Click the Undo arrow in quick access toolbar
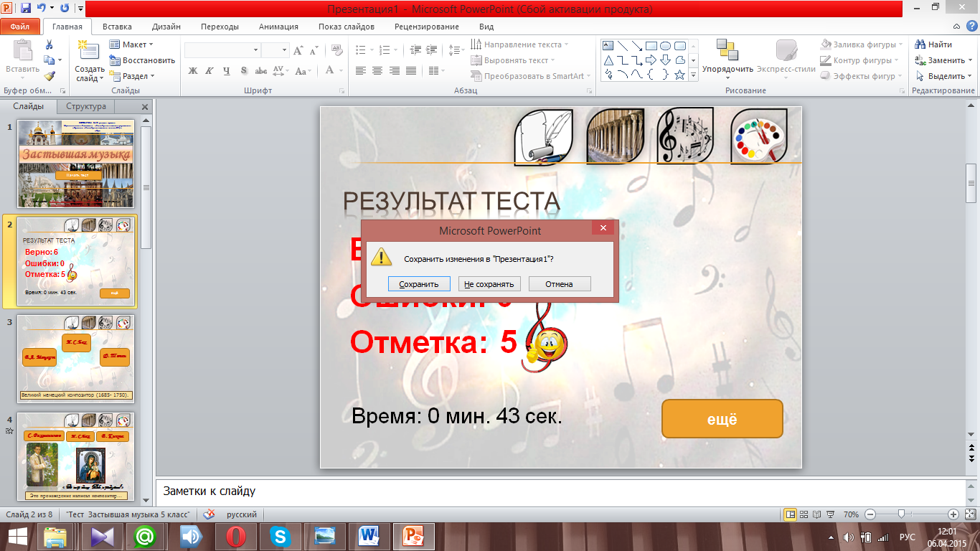 [x=42, y=9]
